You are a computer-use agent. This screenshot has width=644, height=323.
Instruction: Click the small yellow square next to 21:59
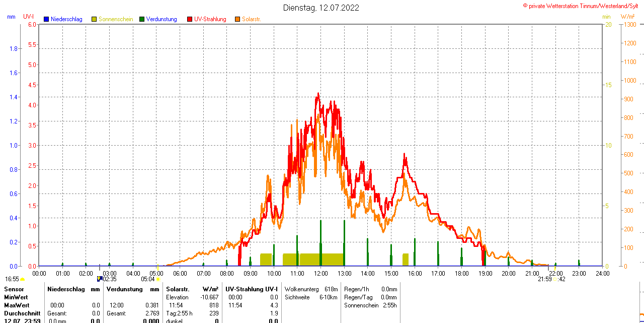coord(555,279)
